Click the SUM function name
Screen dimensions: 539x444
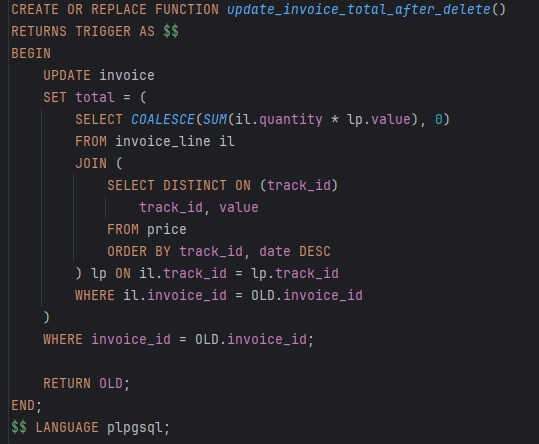(215, 119)
